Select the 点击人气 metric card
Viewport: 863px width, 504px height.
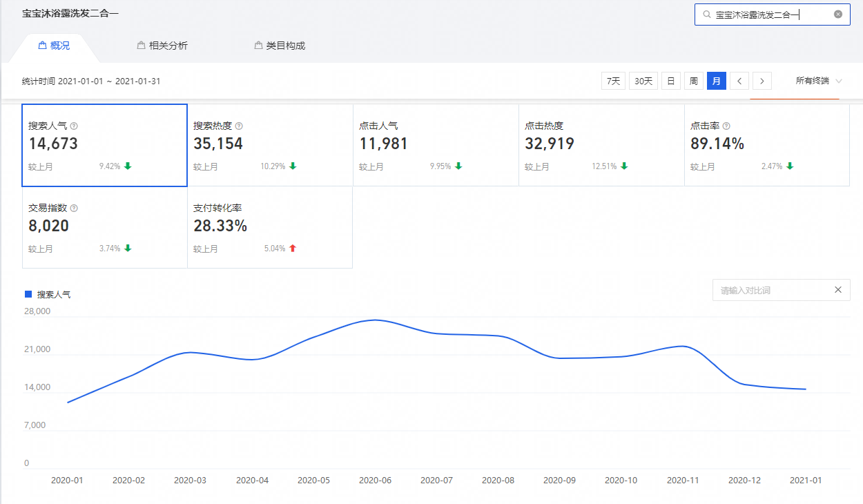pyautogui.click(x=435, y=145)
